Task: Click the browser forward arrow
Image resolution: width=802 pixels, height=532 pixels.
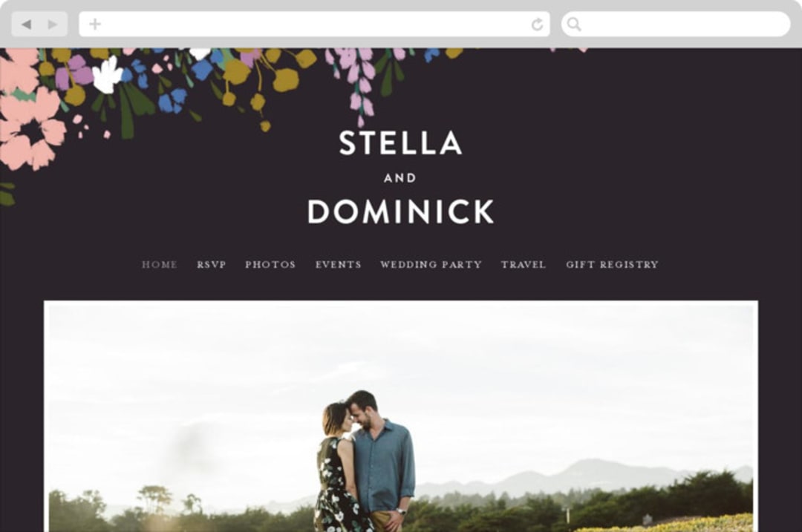Action: pyautogui.click(x=52, y=24)
